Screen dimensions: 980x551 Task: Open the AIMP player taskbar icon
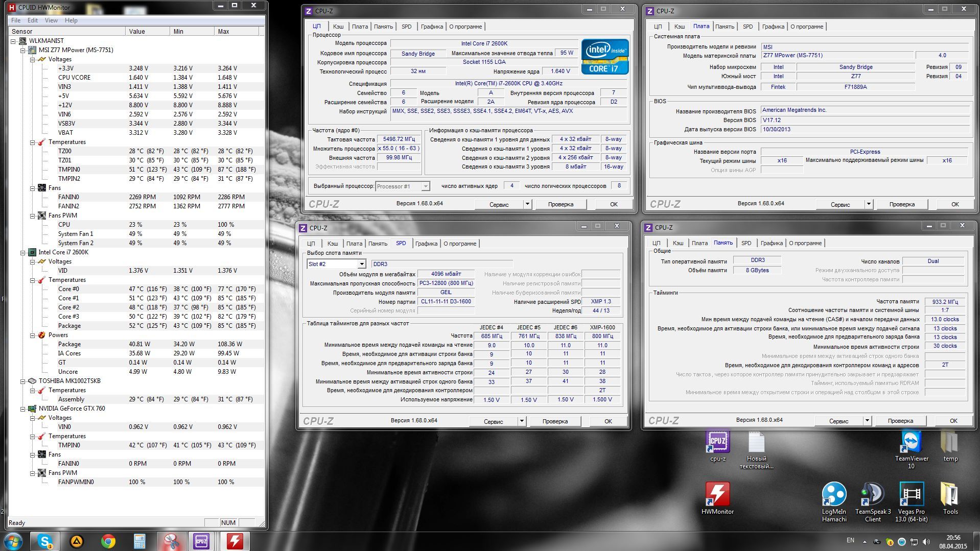click(77, 541)
